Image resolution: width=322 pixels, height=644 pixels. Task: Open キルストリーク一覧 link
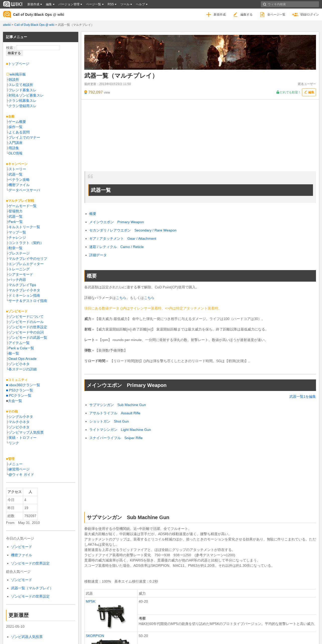point(24,227)
